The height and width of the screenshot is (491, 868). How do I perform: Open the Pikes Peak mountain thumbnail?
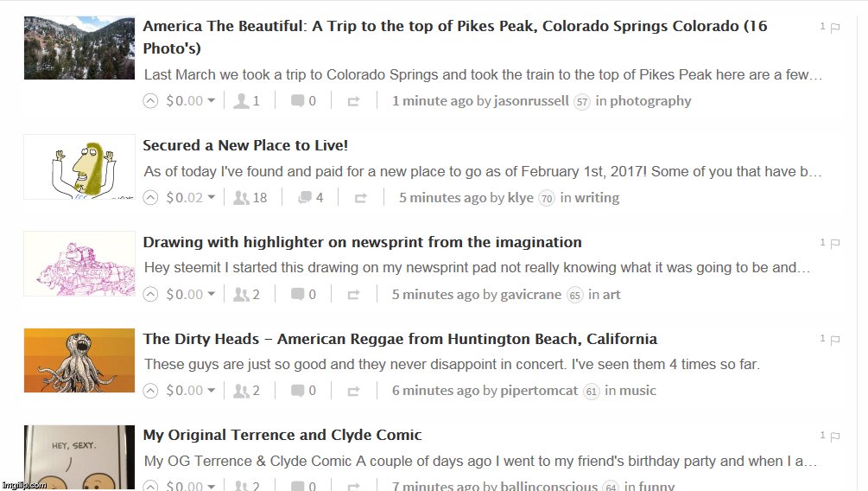(79, 48)
